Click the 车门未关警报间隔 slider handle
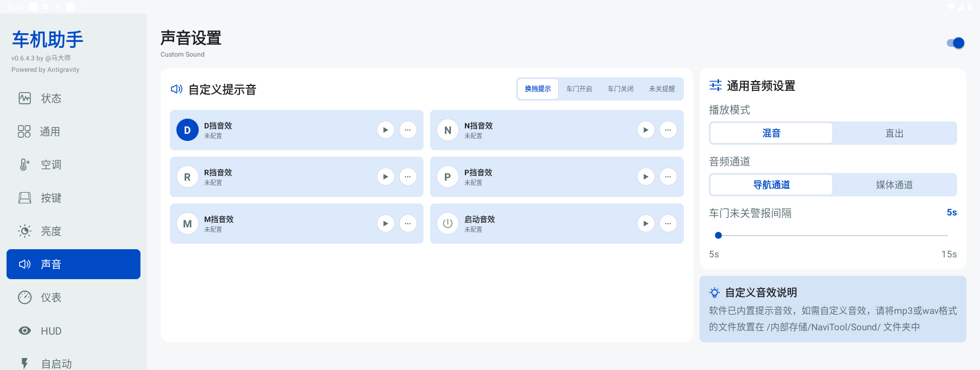 [x=718, y=236]
